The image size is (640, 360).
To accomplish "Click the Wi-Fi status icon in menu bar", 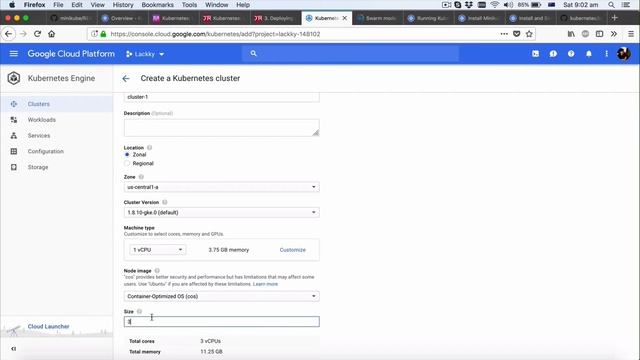I will 495,5.
